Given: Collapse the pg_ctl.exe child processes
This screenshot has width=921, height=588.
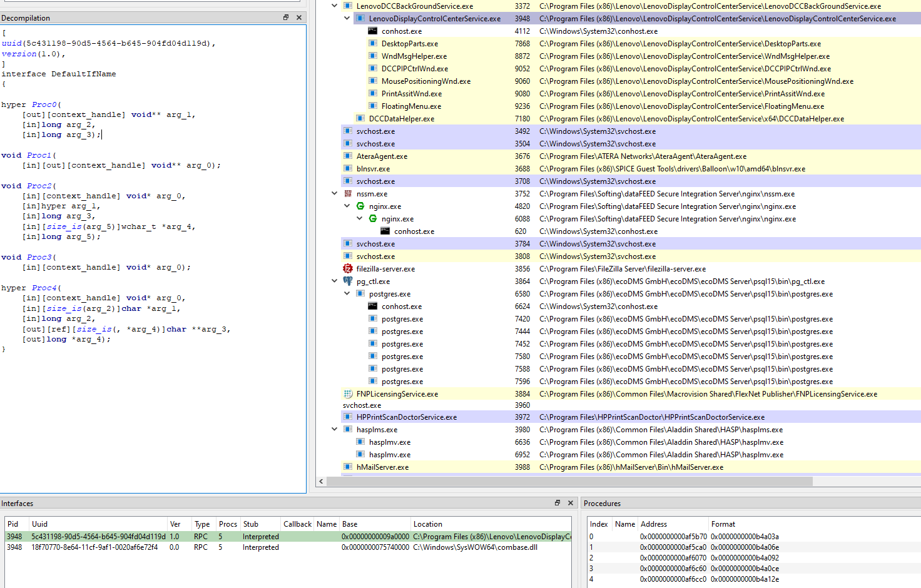Looking at the screenshot, I should tap(334, 281).
